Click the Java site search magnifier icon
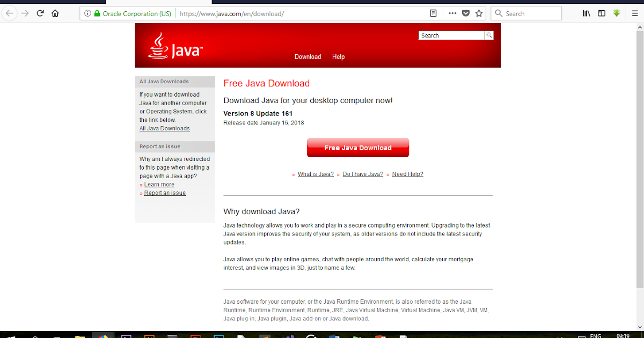Screen dimensions: 644x338 488,35
